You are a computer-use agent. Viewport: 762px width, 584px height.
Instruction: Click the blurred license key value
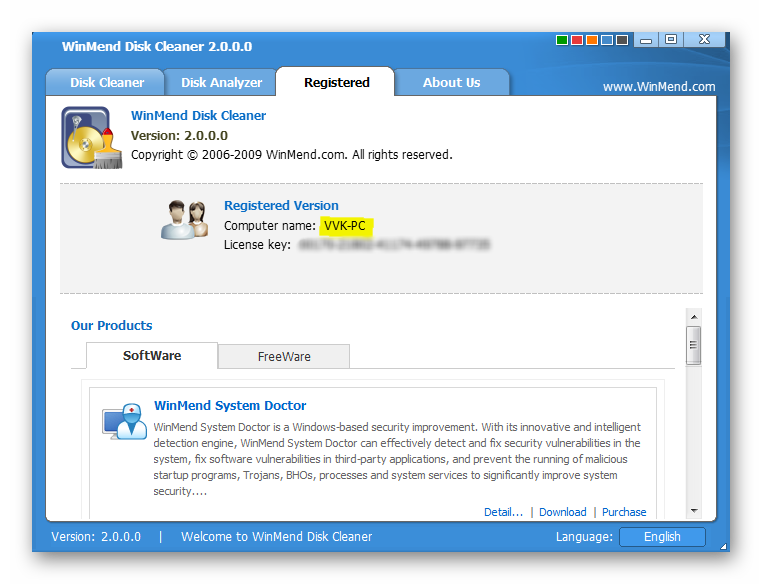394,244
